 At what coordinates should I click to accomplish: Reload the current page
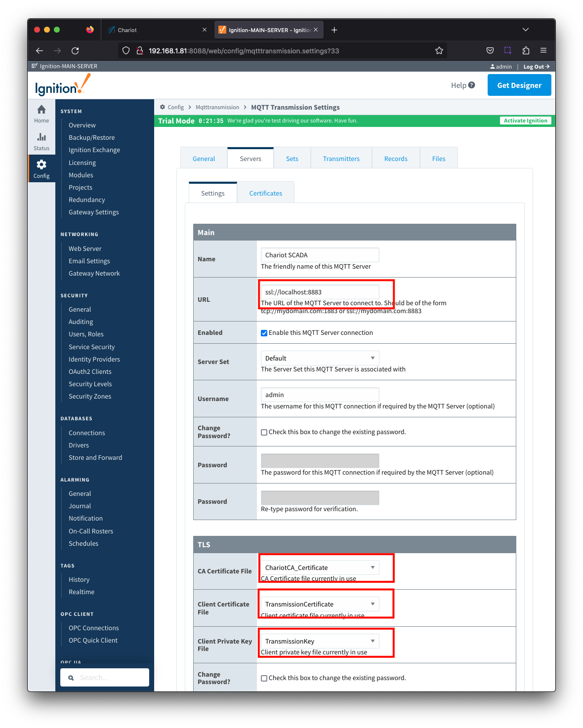tap(75, 50)
